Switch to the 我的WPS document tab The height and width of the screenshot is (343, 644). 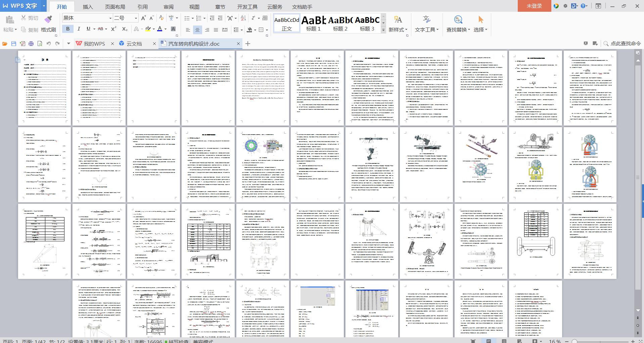tap(95, 44)
